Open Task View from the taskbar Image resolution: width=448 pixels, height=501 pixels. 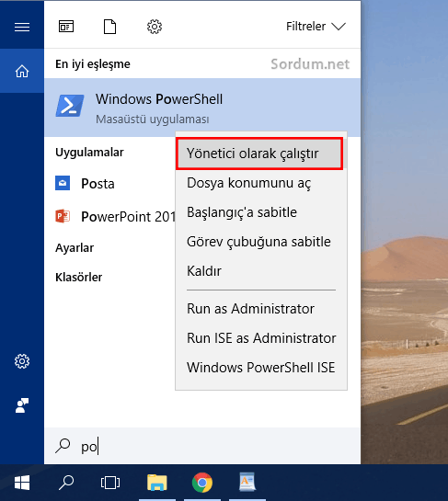point(110,483)
